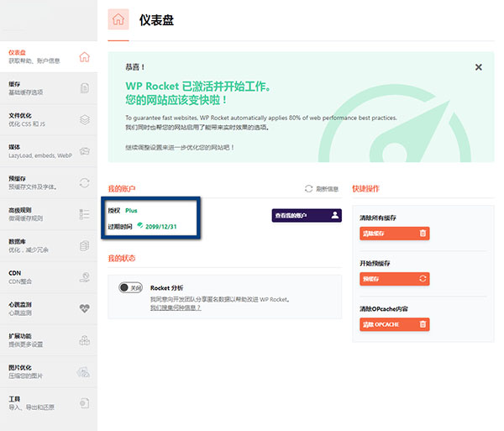The height and width of the screenshot is (431, 504).
Task: Start preloading with the 预缓存 button
Action: (x=394, y=278)
